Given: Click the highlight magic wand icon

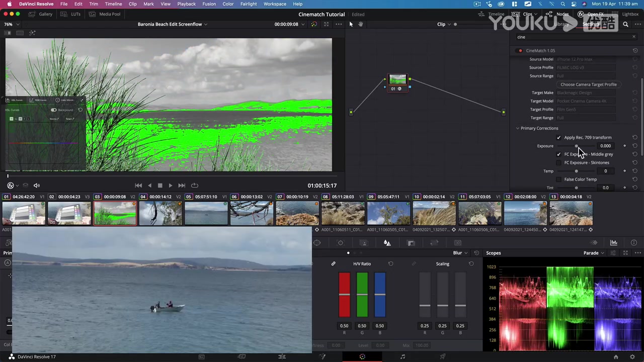Looking at the screenshot, I should coord(32,33).
